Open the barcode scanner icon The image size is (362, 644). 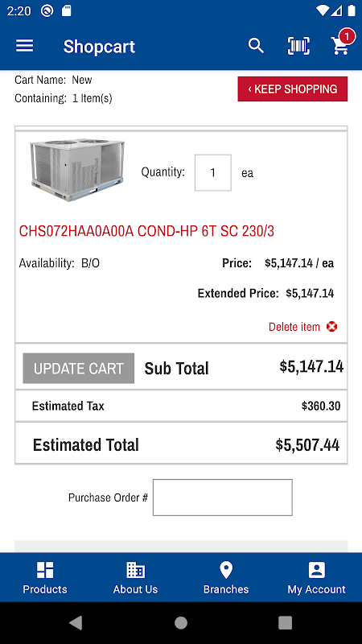pyautogui.click(x=298, y=46)
